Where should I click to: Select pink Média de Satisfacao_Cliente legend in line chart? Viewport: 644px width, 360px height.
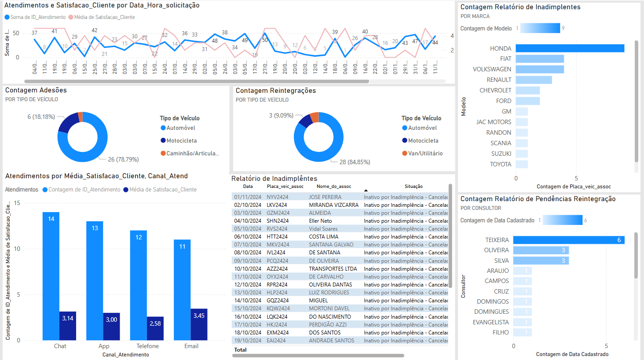coord(102,17)
